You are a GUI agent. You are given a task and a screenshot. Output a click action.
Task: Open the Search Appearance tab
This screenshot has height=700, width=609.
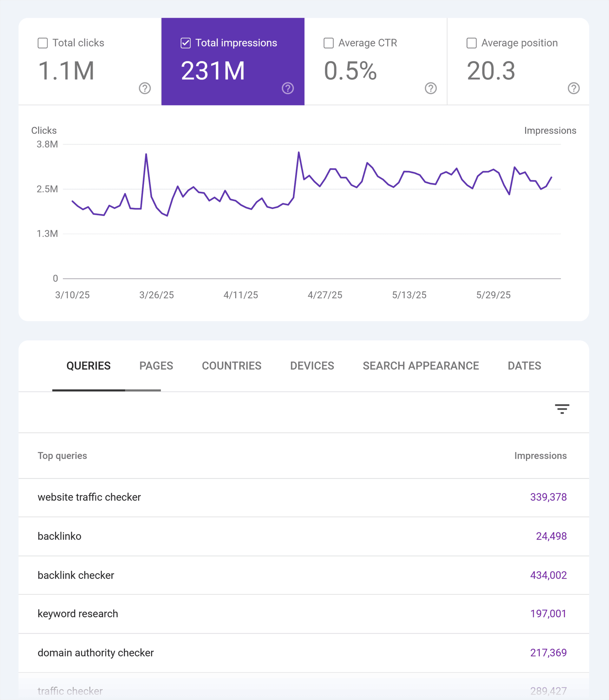coord(421,366)
